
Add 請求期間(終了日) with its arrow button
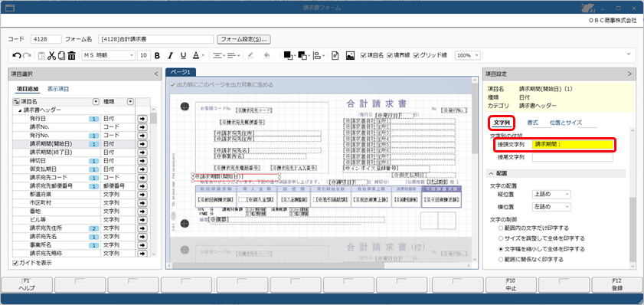142,152
